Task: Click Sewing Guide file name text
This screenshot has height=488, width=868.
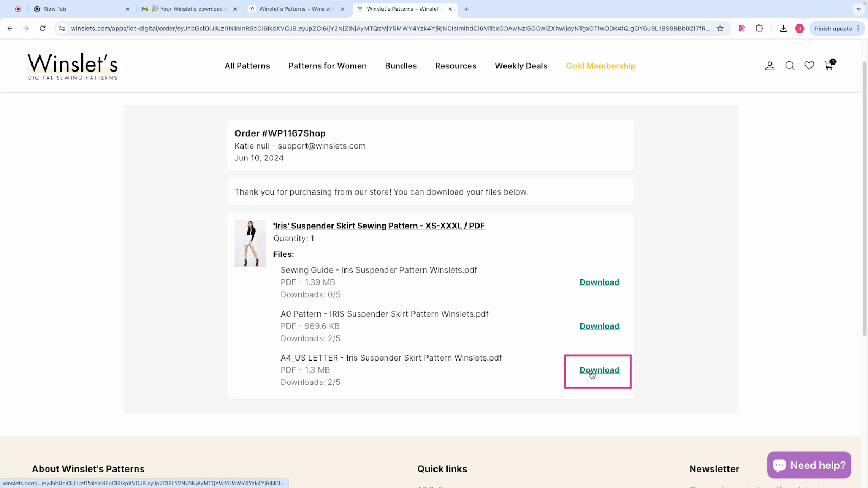Action: (379, 270)
